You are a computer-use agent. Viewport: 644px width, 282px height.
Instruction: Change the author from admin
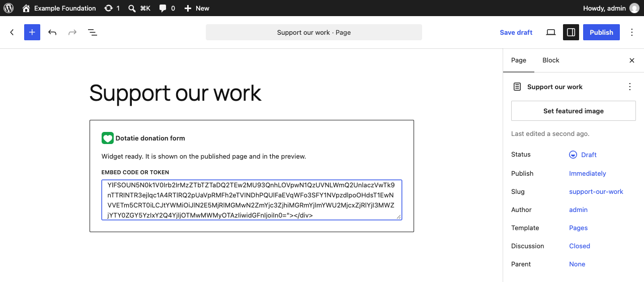pos(579,209)
